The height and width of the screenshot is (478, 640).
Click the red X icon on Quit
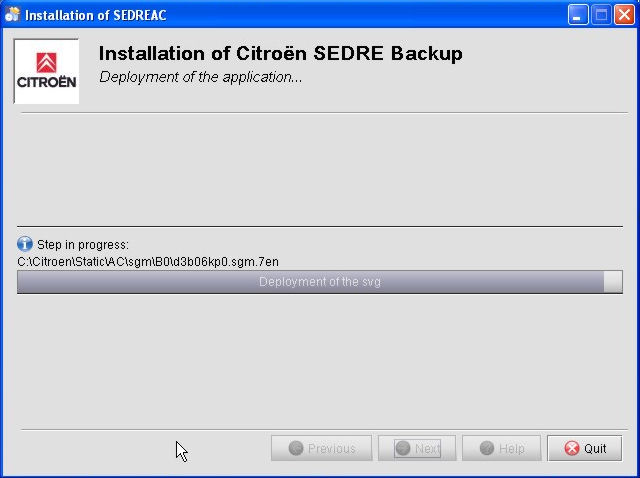572,448
